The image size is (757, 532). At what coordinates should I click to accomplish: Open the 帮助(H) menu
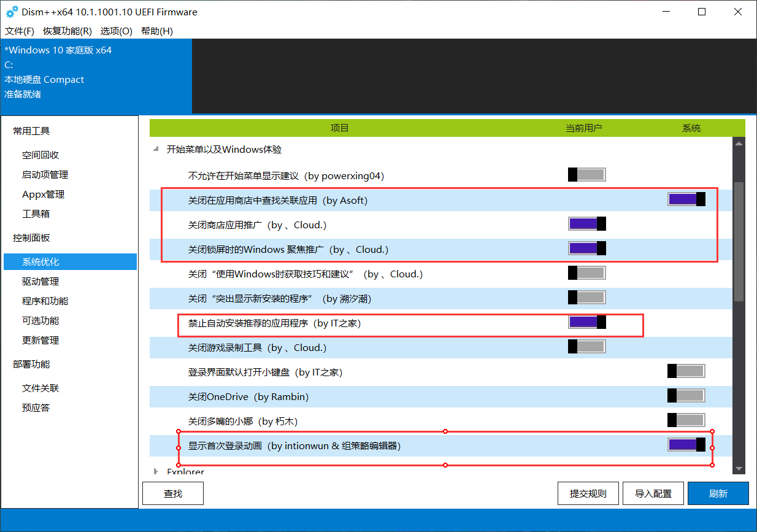[156, 31]
